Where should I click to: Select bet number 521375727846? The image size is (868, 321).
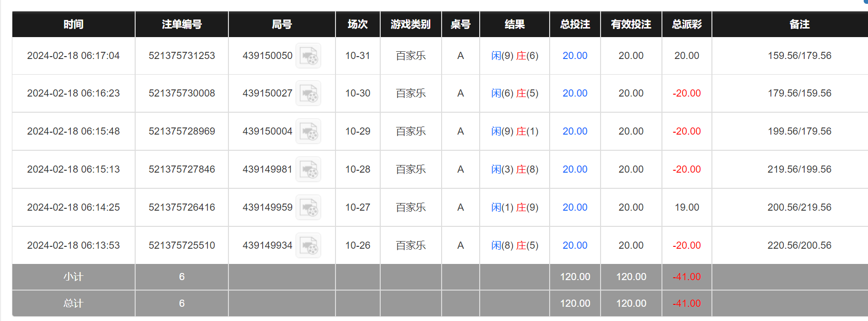tap(182, 169)
